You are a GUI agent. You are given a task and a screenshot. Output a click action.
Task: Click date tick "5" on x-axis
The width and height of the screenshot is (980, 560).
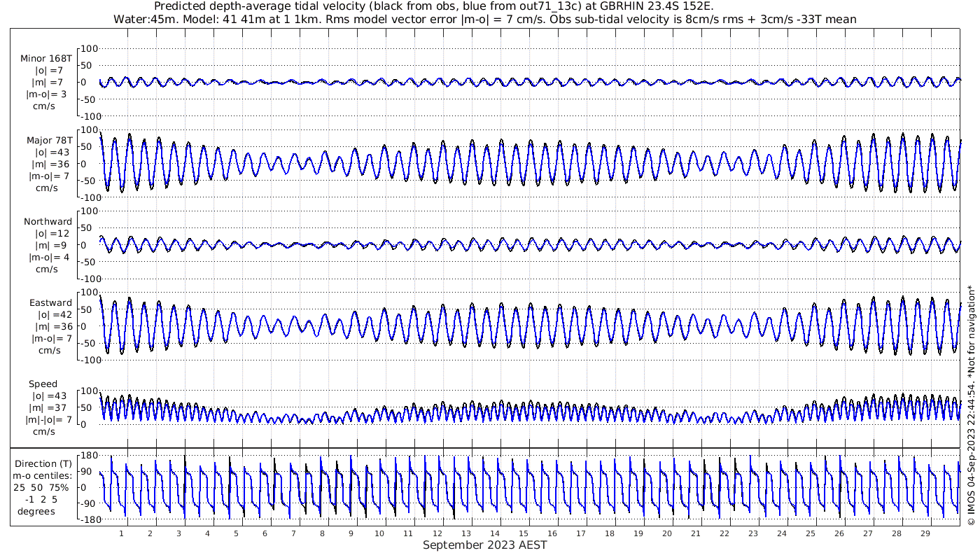pos(236,533)
